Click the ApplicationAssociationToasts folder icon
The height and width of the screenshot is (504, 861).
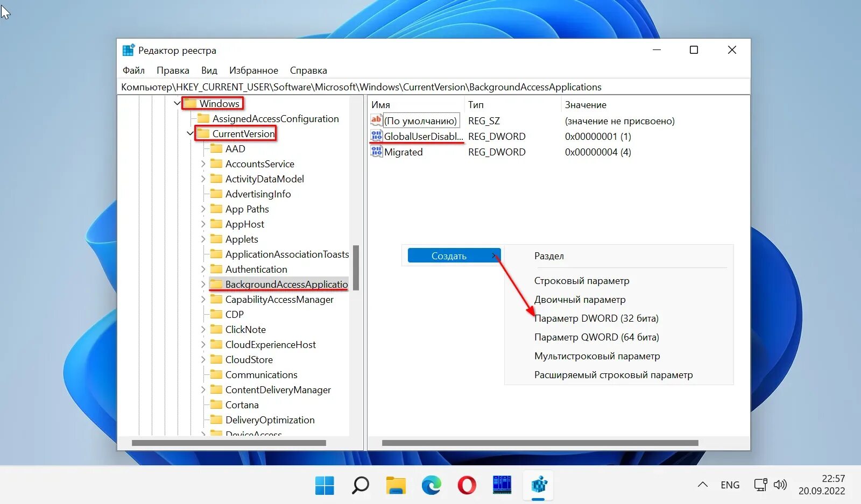(216, 254)
